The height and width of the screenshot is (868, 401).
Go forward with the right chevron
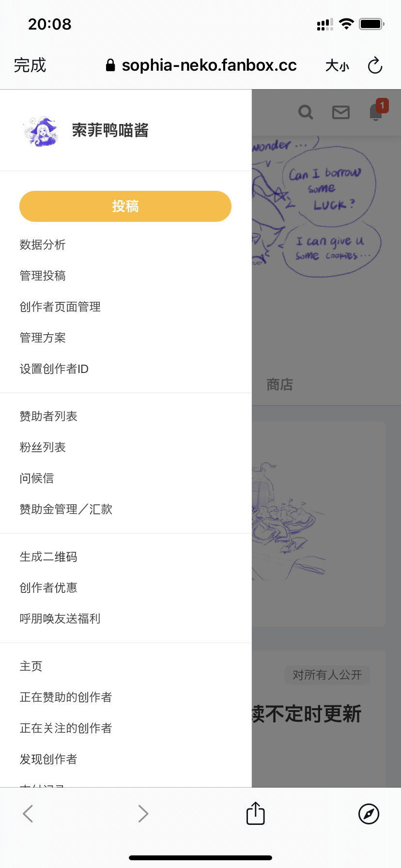point(143,814)
